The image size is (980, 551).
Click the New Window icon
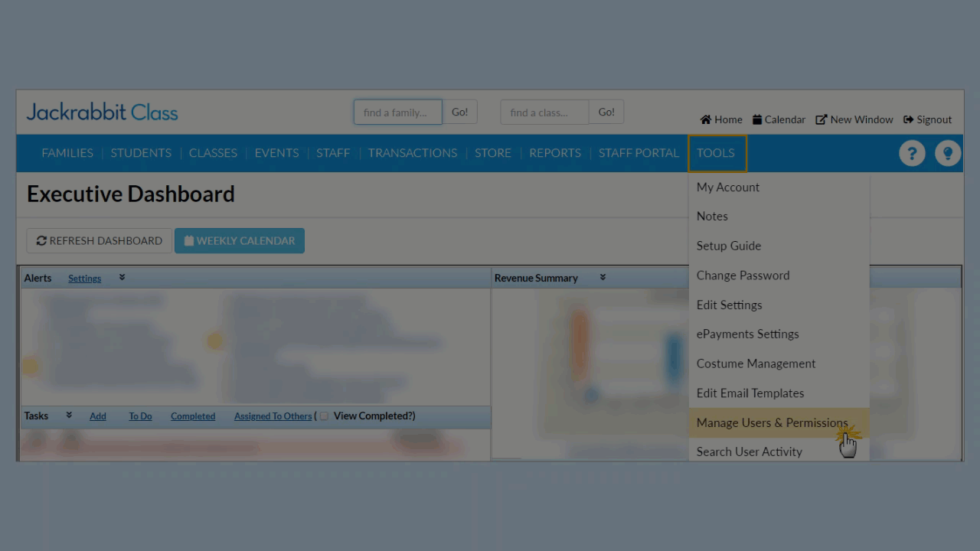point(854,119)
